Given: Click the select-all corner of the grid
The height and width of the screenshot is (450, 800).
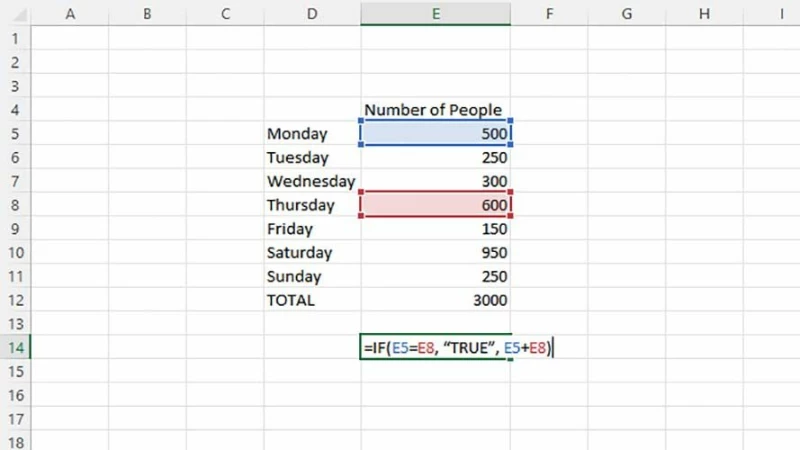Looking at the screenshot, I should click(16, 14).
